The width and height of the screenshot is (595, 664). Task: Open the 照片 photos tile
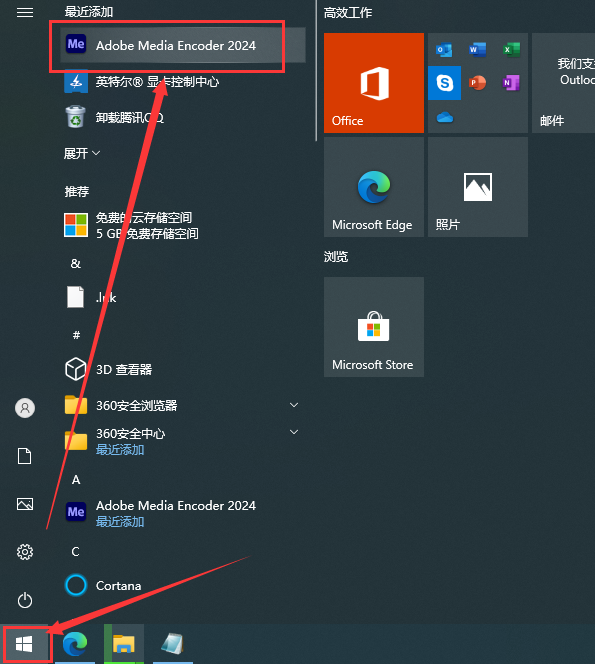click(x=478, y=187)
